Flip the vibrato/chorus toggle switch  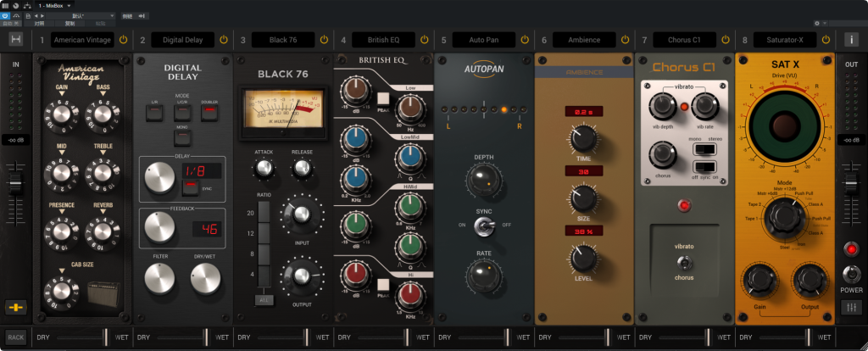685,262
